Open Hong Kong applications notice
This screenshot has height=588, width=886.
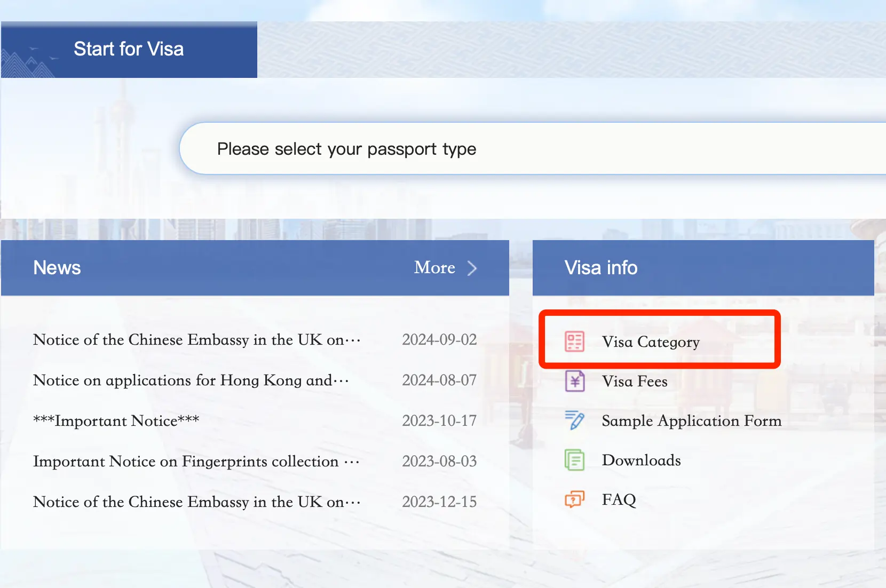(191, 380)
